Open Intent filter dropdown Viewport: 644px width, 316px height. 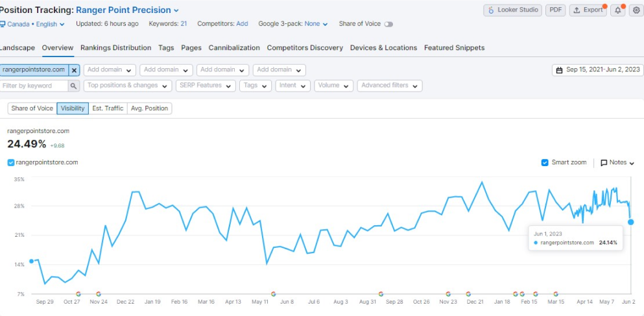(x=293, y=86)
